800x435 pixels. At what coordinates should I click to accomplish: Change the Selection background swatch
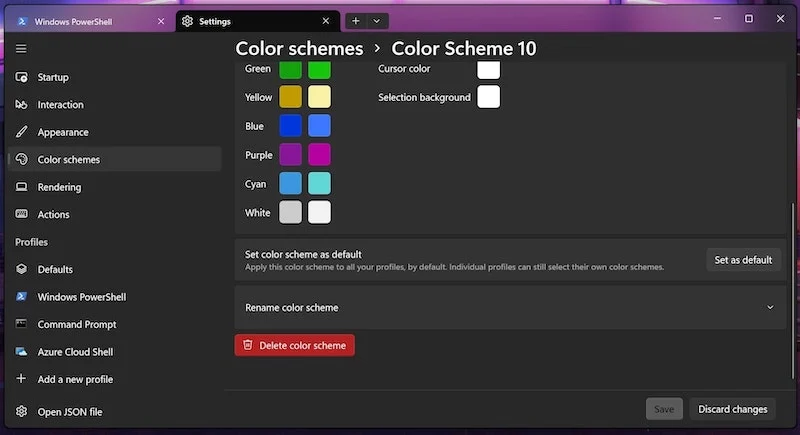(x=488, y=97)
